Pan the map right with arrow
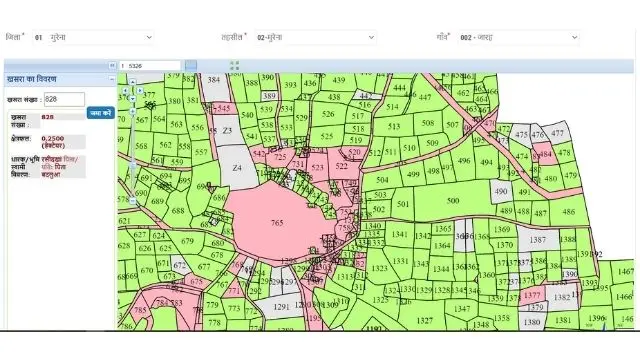Viewport: 640px width, 360px height. tap(140, 91)
